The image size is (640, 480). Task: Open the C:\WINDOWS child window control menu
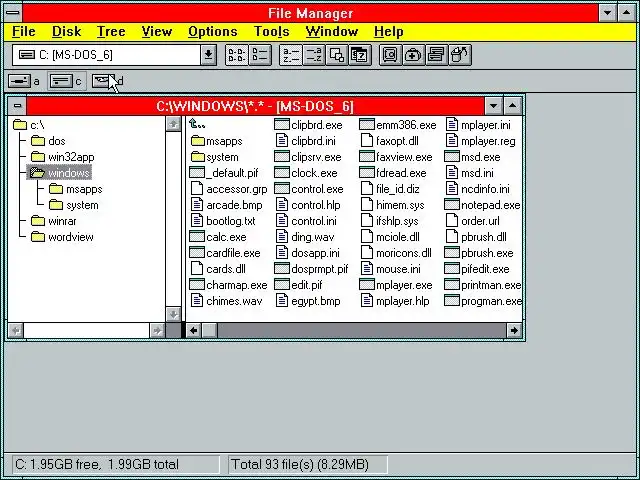click(17, 106)
